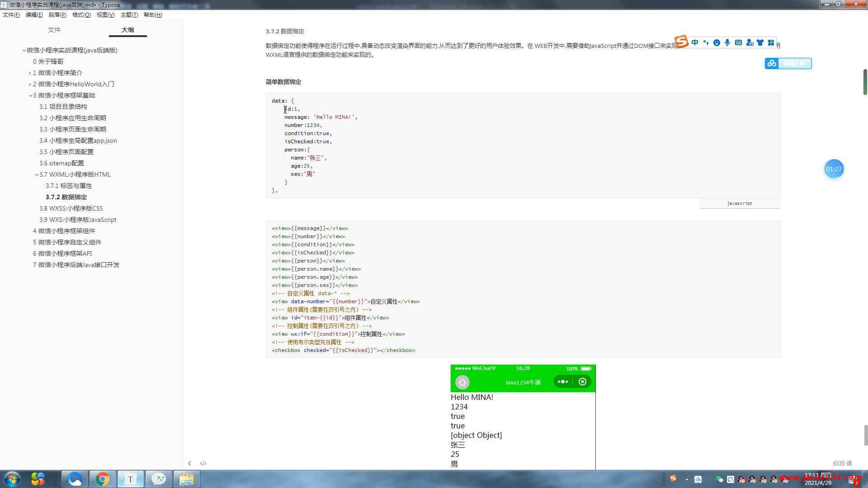Click the Sogou user account icon
Viewport: 868px width, 488px height.
750,42
